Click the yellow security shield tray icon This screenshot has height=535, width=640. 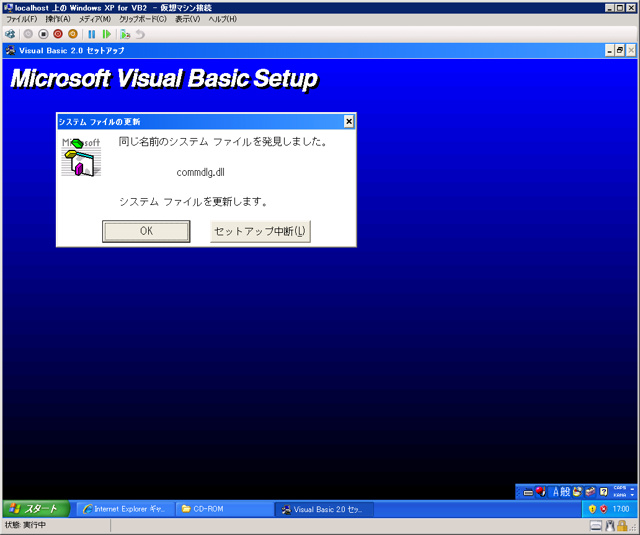(592, 509)
